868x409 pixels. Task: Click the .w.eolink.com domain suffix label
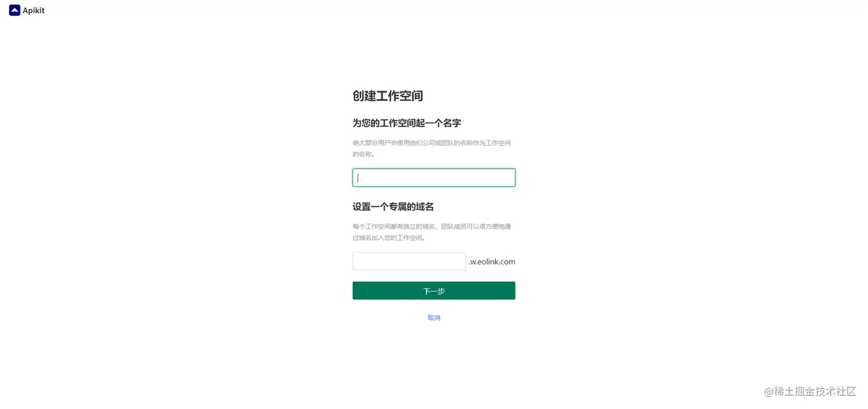[491, 262]
